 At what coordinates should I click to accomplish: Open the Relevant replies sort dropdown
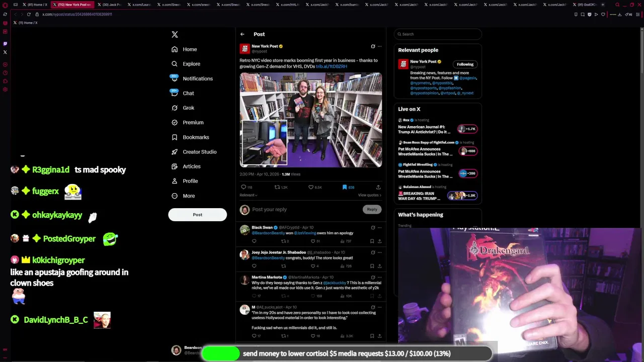248,195
